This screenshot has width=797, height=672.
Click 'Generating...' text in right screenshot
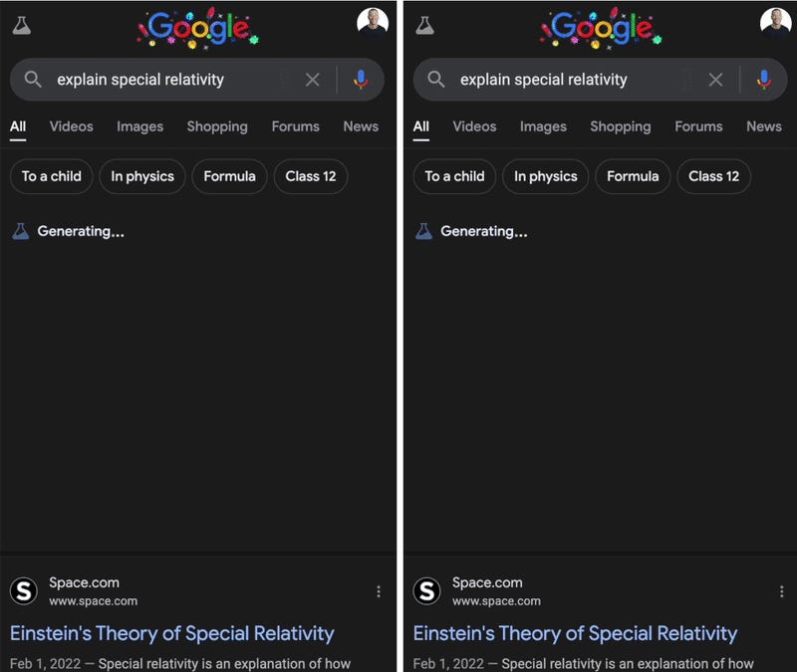click(484, 231)
